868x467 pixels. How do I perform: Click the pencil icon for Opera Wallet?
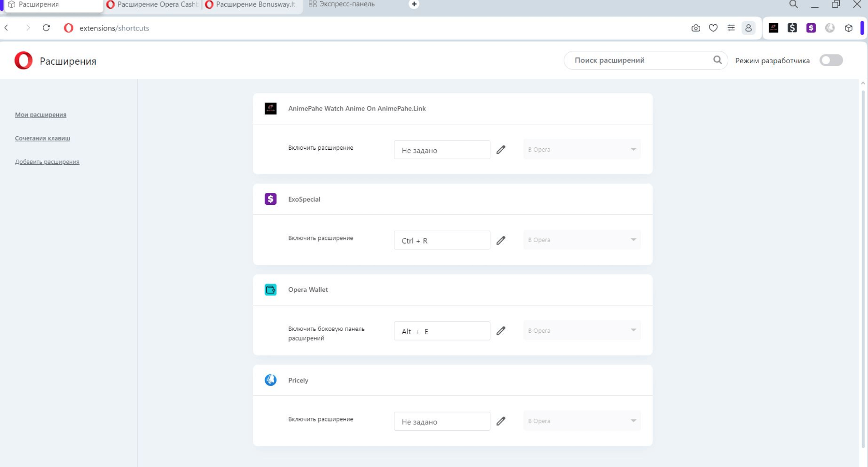click(x=501, y=331)
